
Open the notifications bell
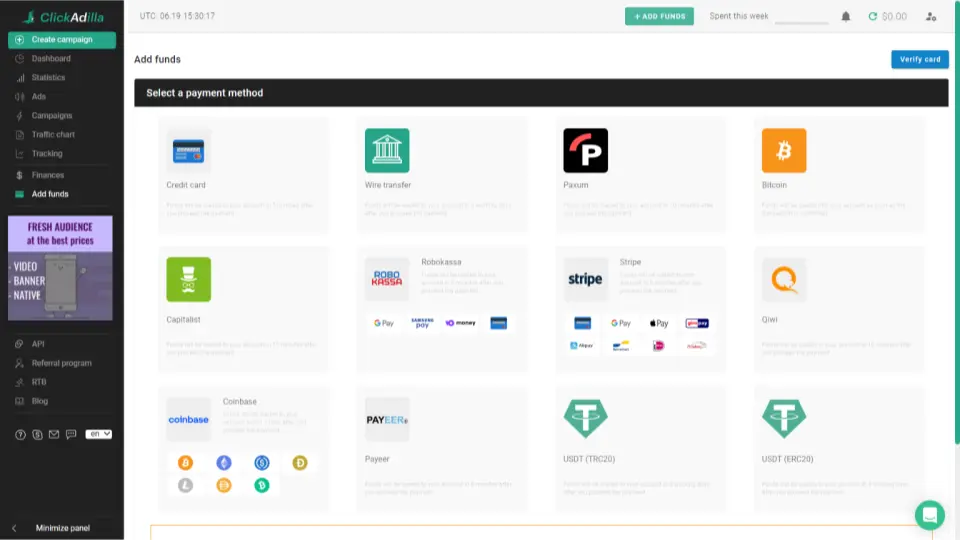(846, 17)
